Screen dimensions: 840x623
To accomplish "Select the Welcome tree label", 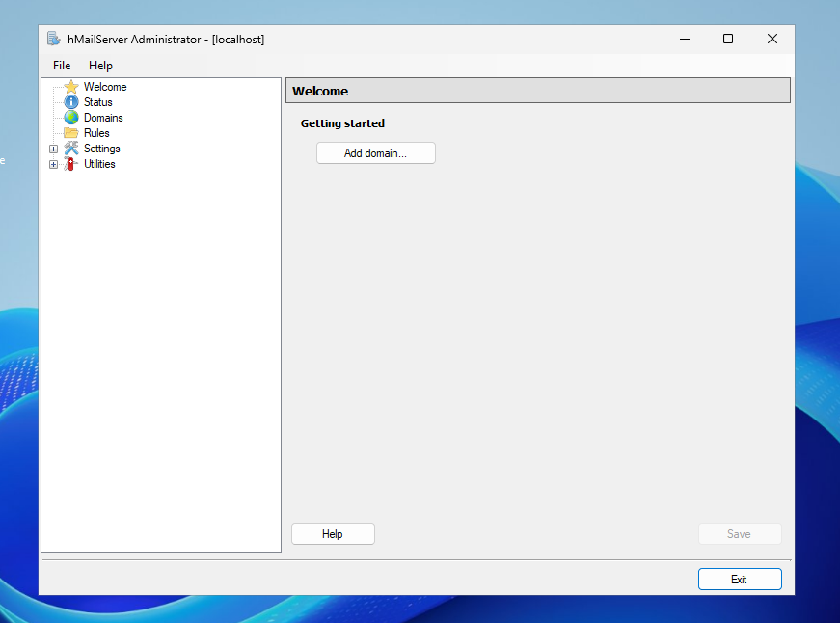I will click(x=105, y=87).
